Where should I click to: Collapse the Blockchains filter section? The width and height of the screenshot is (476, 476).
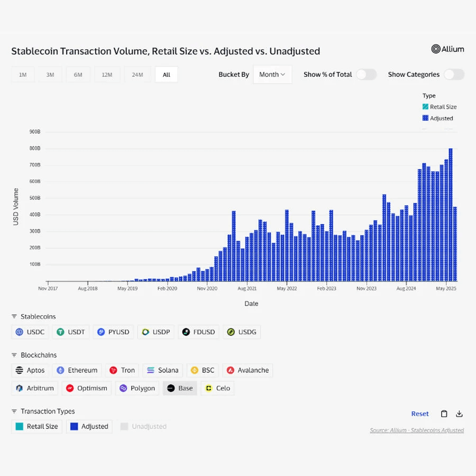[x=14, y=355]
